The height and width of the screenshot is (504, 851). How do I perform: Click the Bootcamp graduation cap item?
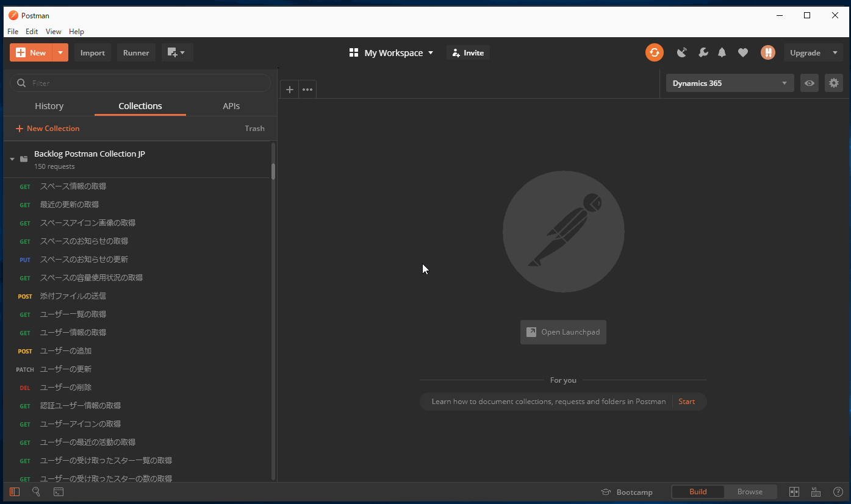click(627, 492)
